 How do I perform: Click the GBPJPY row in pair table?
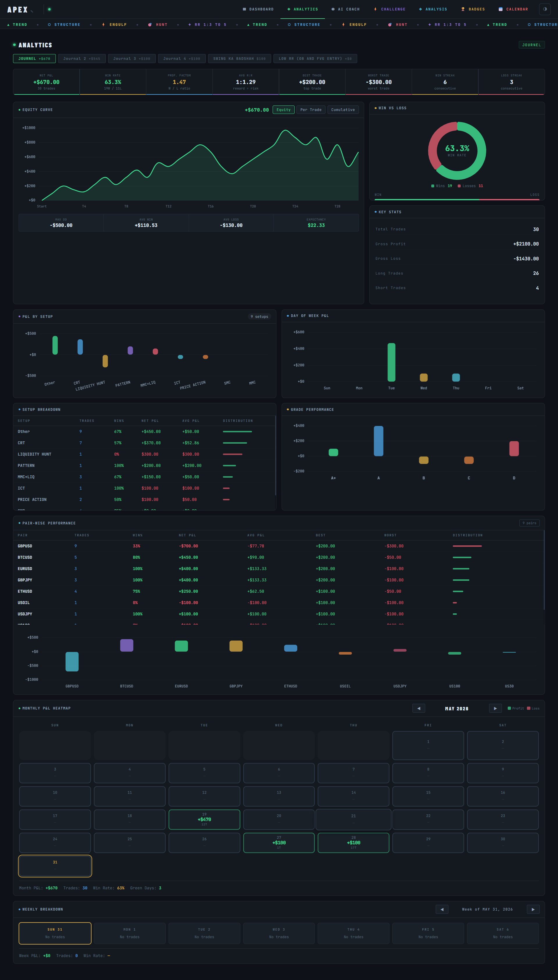tap(279, 580)
